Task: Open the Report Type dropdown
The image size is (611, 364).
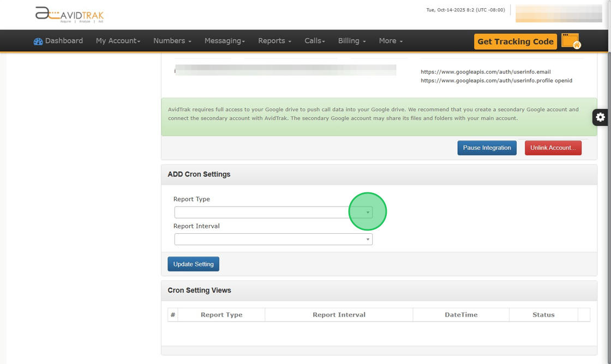Action: click(x=273, y=212)
